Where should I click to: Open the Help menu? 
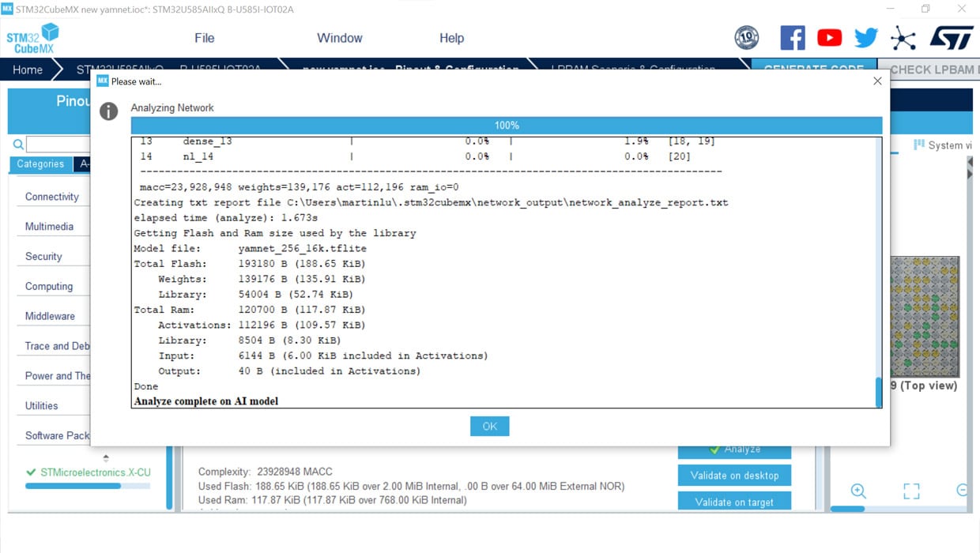coord(451,38)
